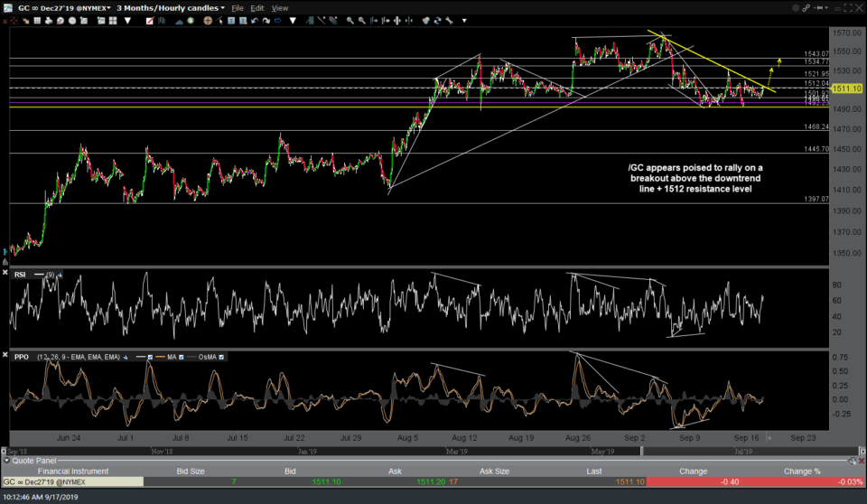Image resolution: width=867 pixels, height=504 pixels.
Task: Open the Edit menu
Action: click(258, 7)
